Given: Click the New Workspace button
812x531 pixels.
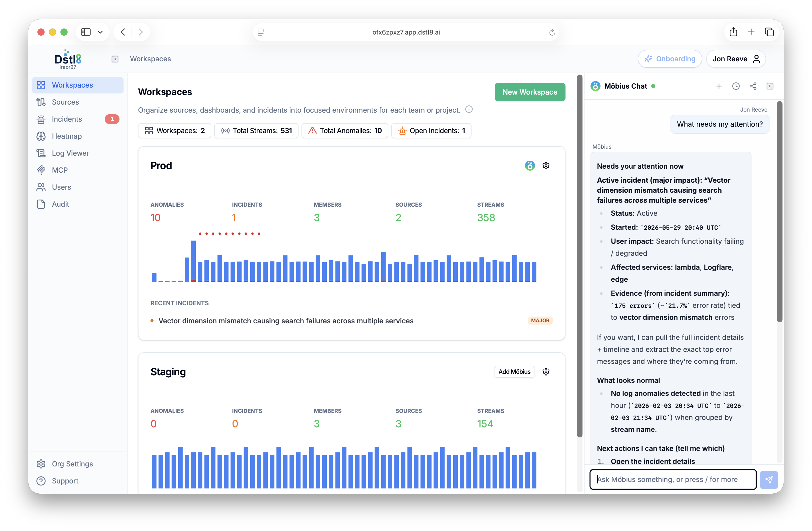Looking at the screenshot, I should point(529,92).
